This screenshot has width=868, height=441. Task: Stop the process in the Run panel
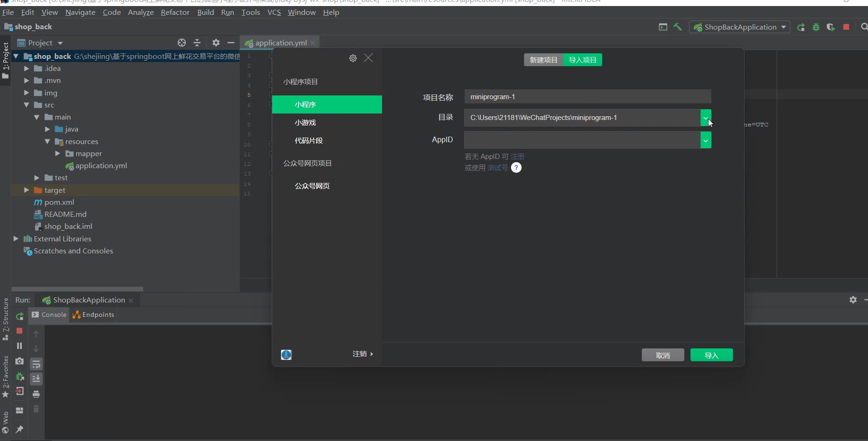(19, 331)
